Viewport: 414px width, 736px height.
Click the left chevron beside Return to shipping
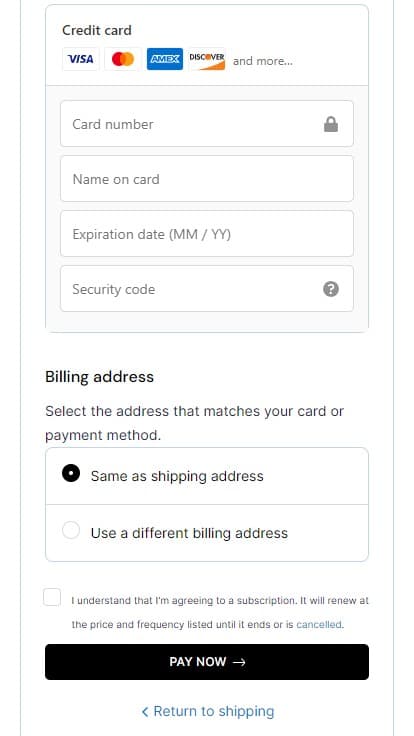[x=145, y=712]
